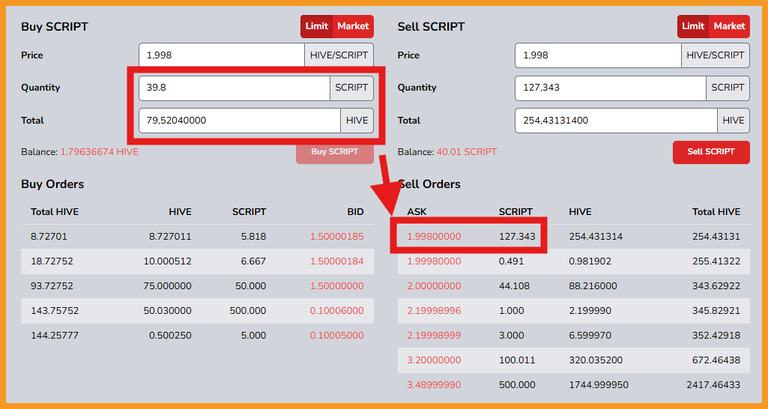Viewport: 768px width, 409px height.
Task: Click bid price 1.50000185
Action: 337,237
